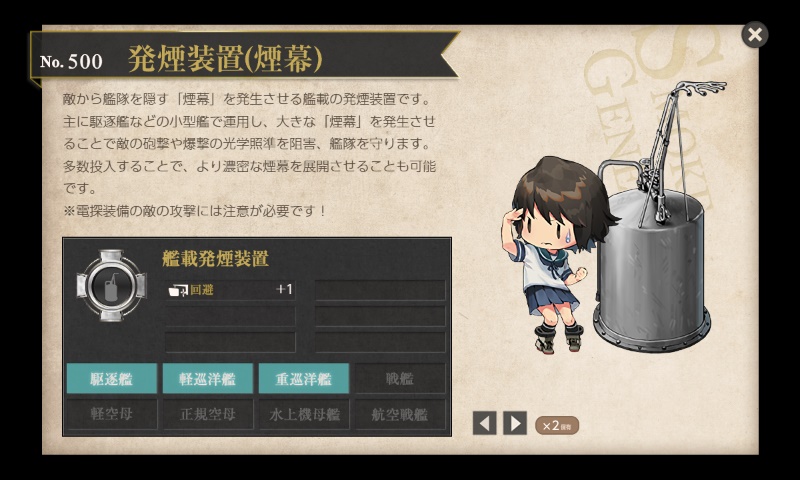Screen dimensions: 800x480
Task: Select the 重巡洋艦 ship type tile
Action: [304, 378]
